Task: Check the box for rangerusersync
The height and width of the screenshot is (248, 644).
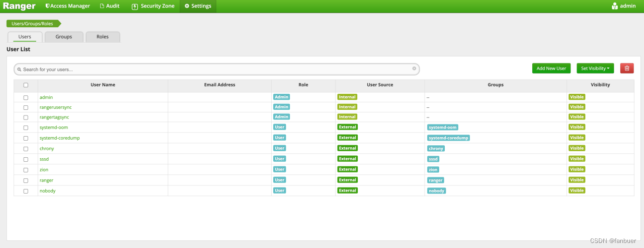Action: (26, 107)
